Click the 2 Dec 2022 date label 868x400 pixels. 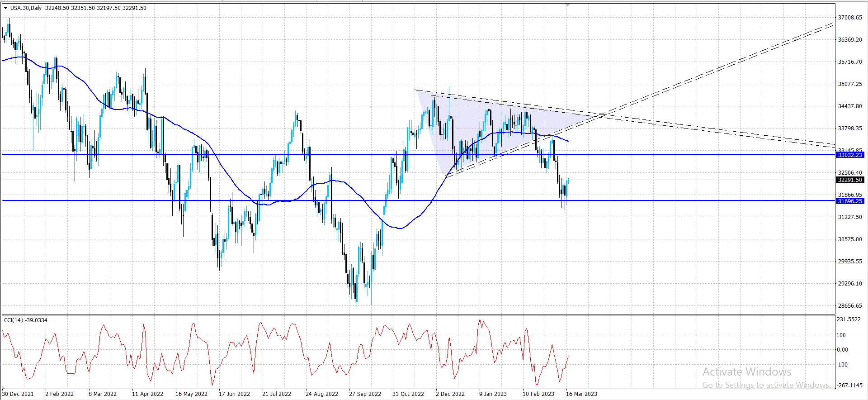click(x=450, y=394)
